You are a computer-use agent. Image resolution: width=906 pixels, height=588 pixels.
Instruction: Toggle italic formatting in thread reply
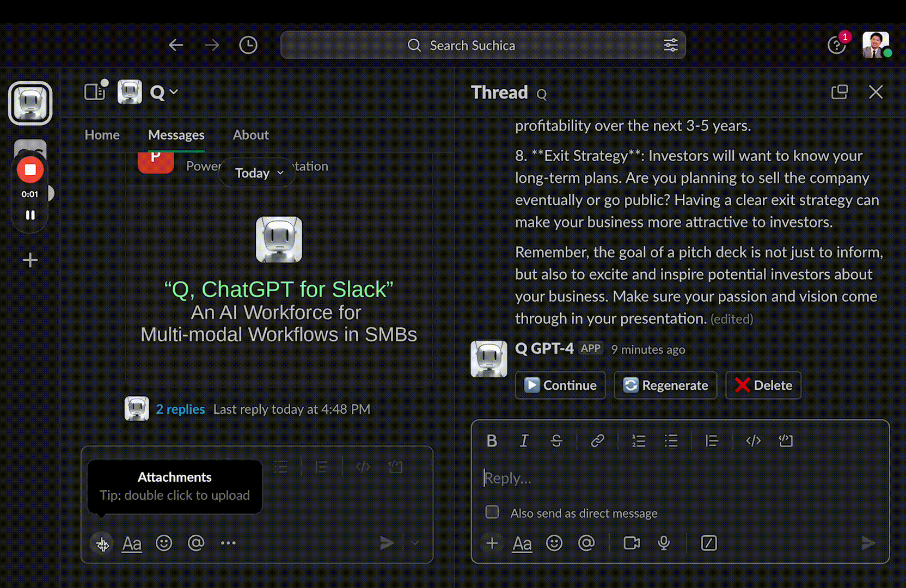[x=524, y=440]
